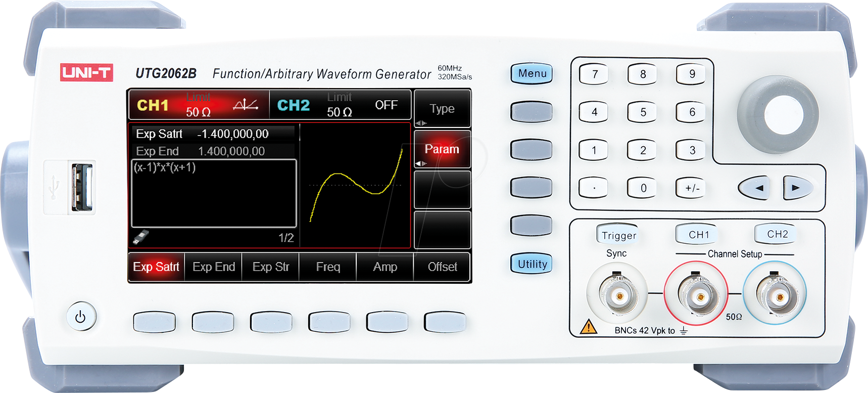The width and height of the screenshot is (868, 393).
Task: Click the Menu button
Action: pyautogui.click(x=532, y=73)
